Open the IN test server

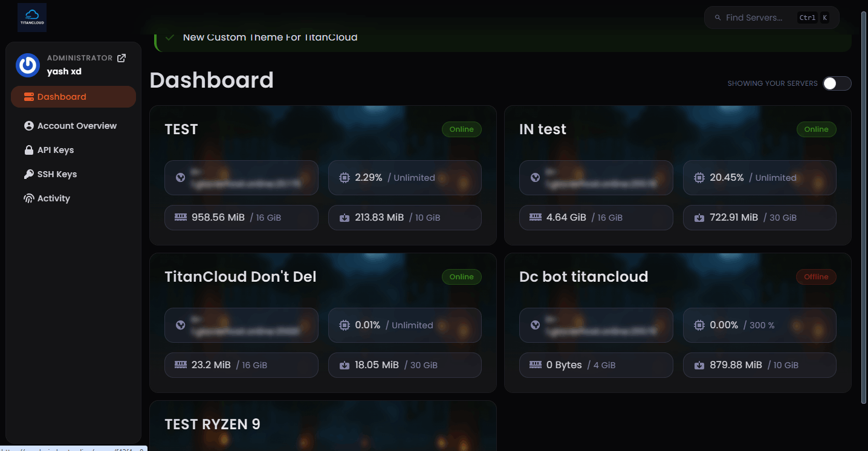pos(542,129)
